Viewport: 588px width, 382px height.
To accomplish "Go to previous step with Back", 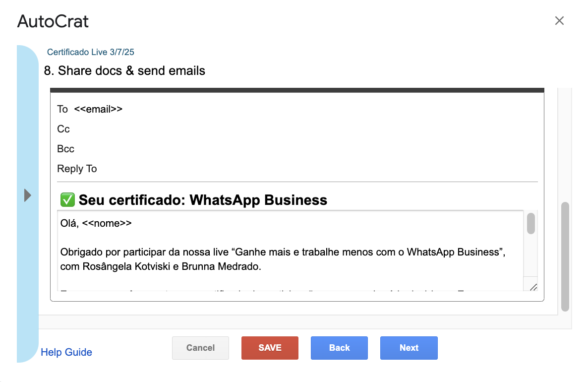I will pos(340,348).
